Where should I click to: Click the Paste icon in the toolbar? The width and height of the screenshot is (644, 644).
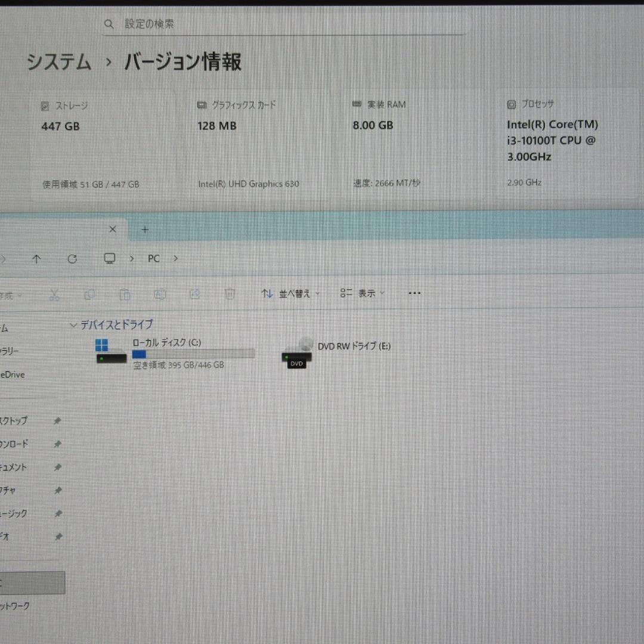coord(125,293)
